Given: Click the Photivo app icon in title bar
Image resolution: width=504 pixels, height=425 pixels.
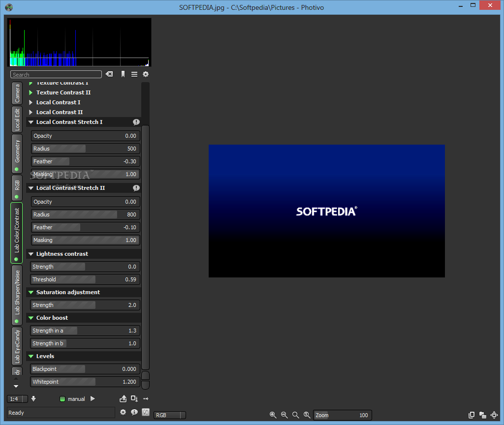Looking at the screenshot, I should [9, 7].
